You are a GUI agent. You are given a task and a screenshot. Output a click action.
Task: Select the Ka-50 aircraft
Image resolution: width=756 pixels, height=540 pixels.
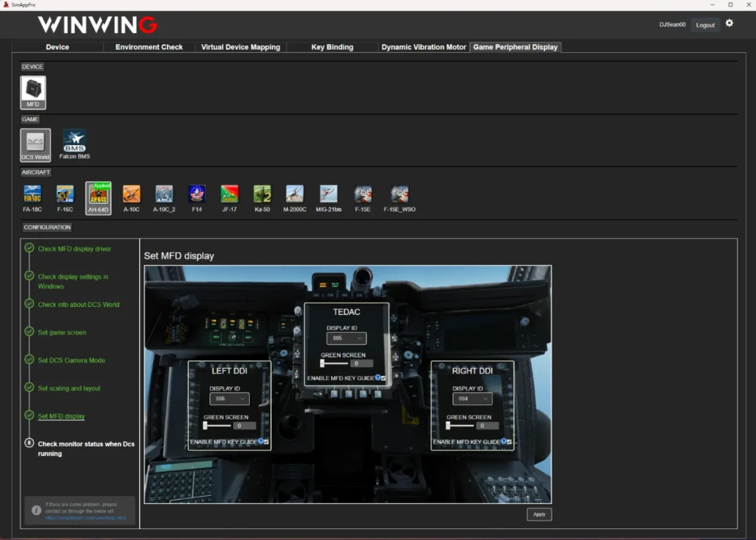(x=262, y=198)
